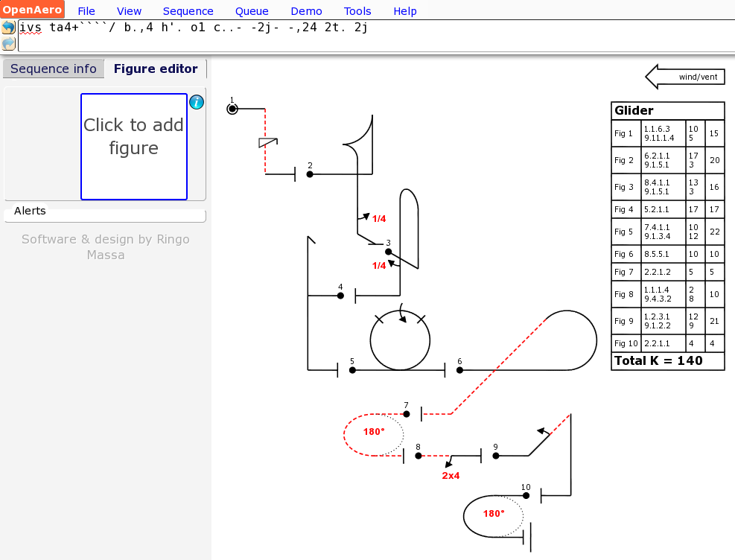Click the 'Fig 9' row label
The height and width of the screenshot is (560, 735).
(x=624, y=321)
